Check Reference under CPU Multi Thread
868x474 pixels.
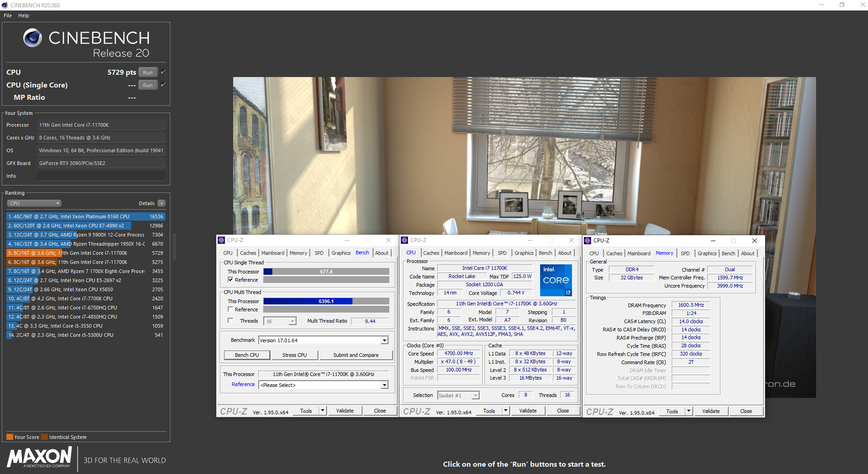click(x=230, y=309)
